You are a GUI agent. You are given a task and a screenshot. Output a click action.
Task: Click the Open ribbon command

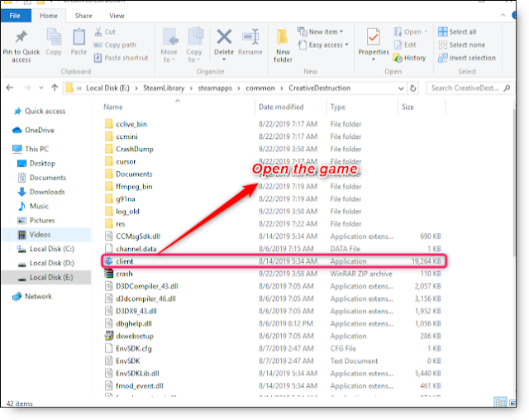tap(410, 31)
